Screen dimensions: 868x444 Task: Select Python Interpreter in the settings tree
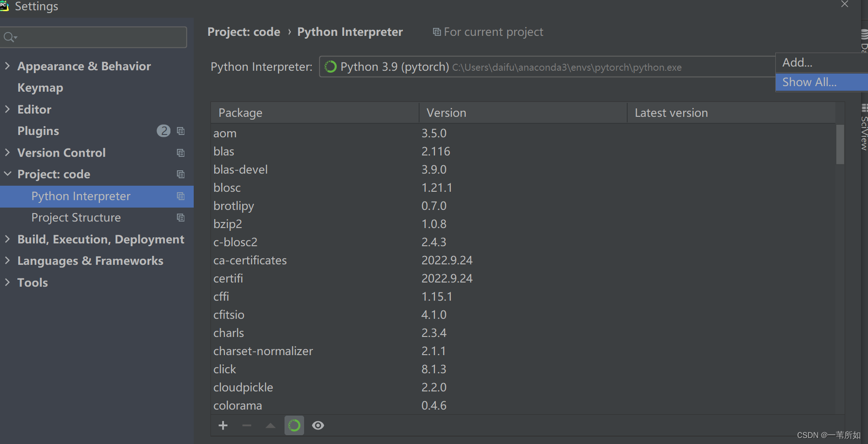pyautogui.click(x=97, y=196)
